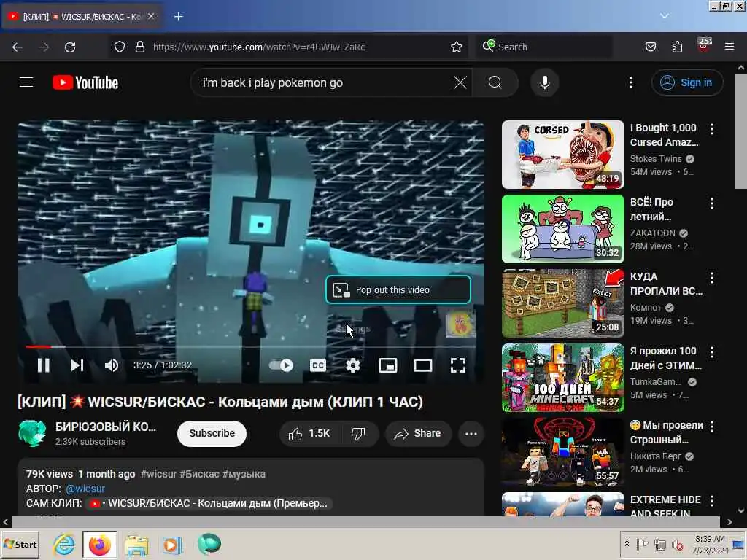The image size is (747, 560).
Task: Open Никита Берг video thumbnail
Action: [562, 451]
